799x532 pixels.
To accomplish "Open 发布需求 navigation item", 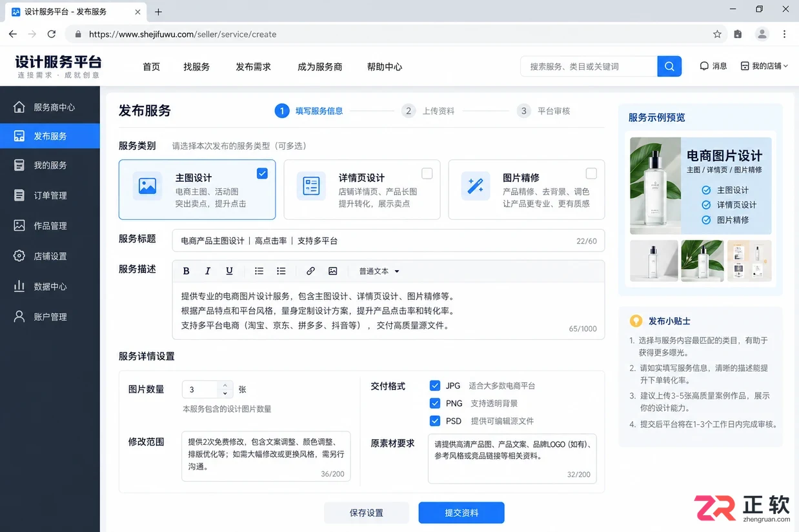I will point(253,66).
